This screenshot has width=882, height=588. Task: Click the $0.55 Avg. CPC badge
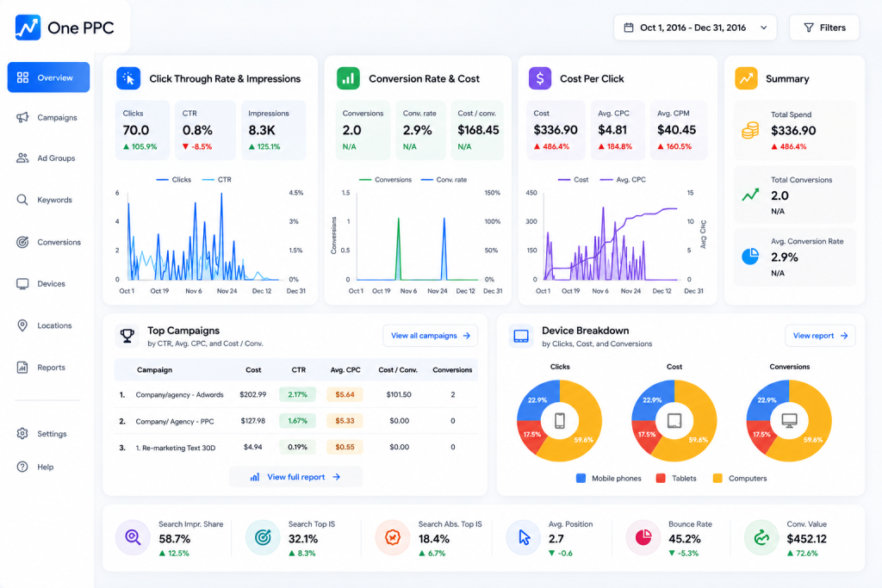(x=345, y=448)
